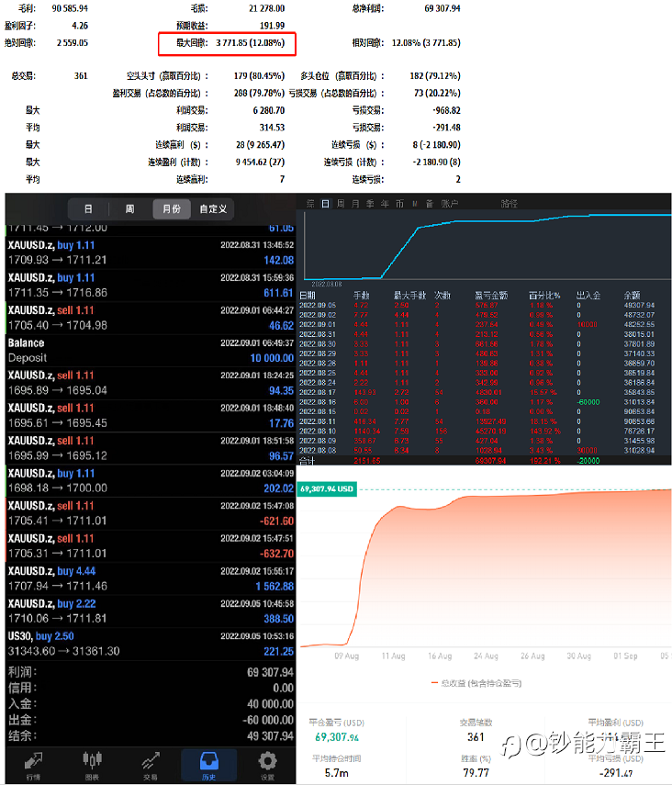Select the 月 tab in statistics panel
This screenshot has width=672, height=785.
(355, 203)
